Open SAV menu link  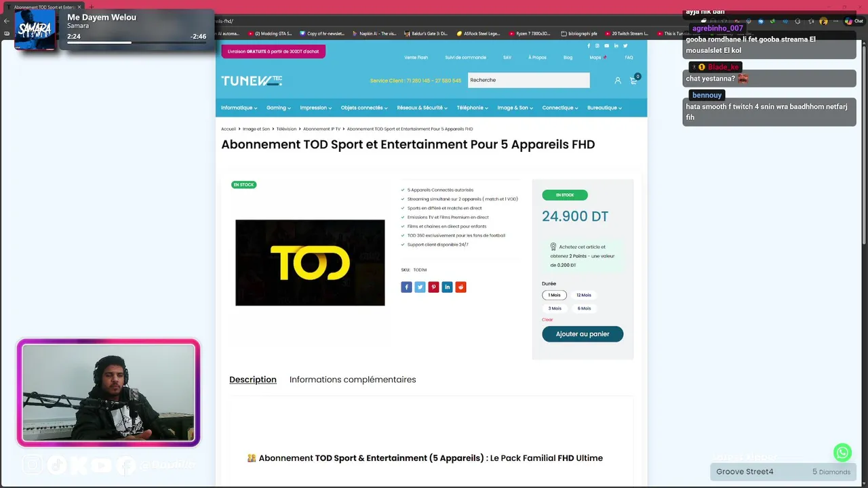pos(507,58)
